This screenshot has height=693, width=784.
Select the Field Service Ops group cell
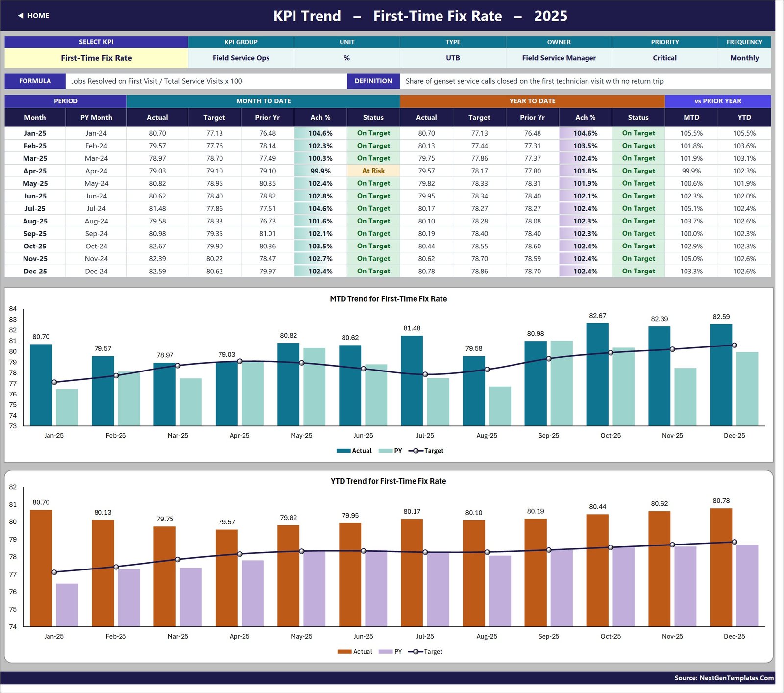(x=241, y=58)
